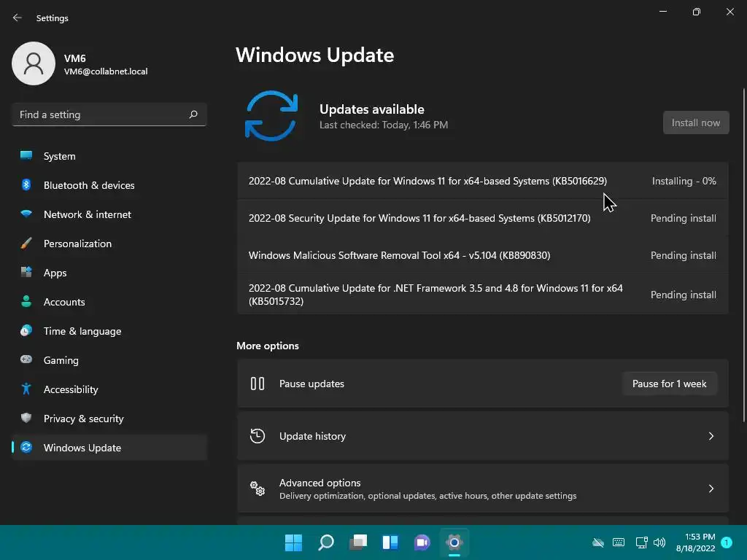Click the cloud sync tray icon
The width and height of the screenshot is (747, 560).
[598, 542]
